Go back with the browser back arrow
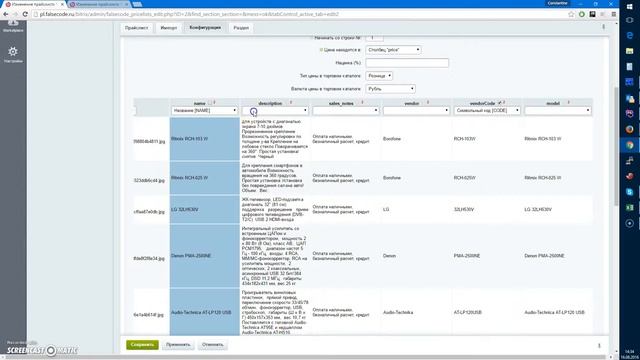The image size is (640, 360). [x=6, y=14]
